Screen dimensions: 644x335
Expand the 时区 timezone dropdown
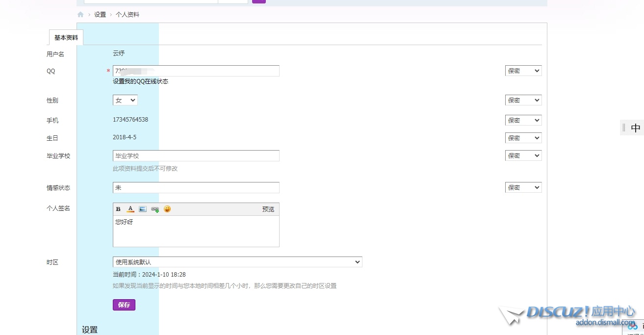[237, 262]
